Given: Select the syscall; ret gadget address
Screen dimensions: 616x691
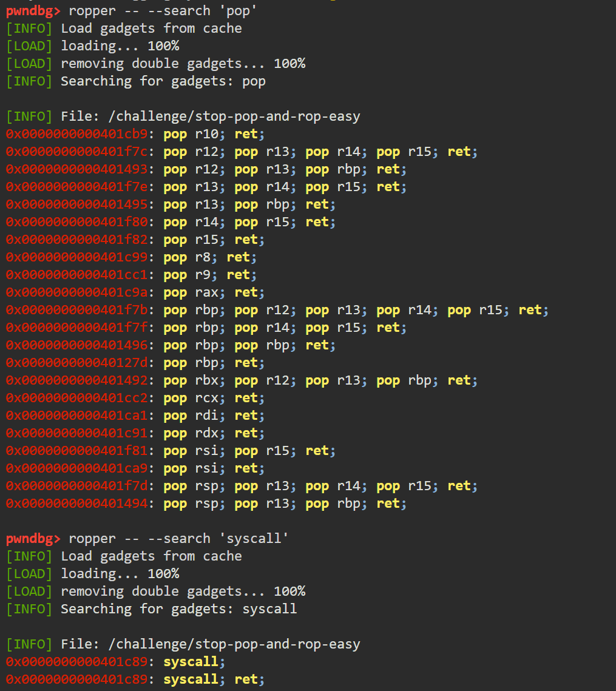Looking at the screenshot, I should coord(77,679).
